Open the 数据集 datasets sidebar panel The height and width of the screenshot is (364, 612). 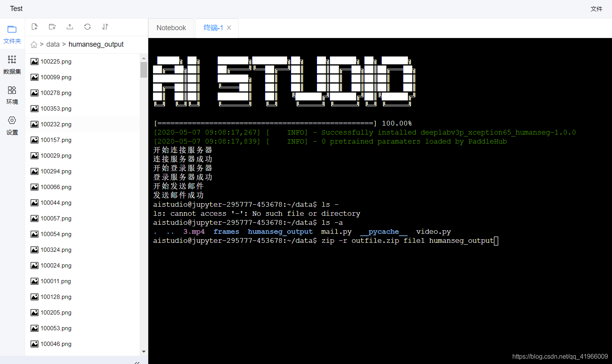[x=12, y=65]
